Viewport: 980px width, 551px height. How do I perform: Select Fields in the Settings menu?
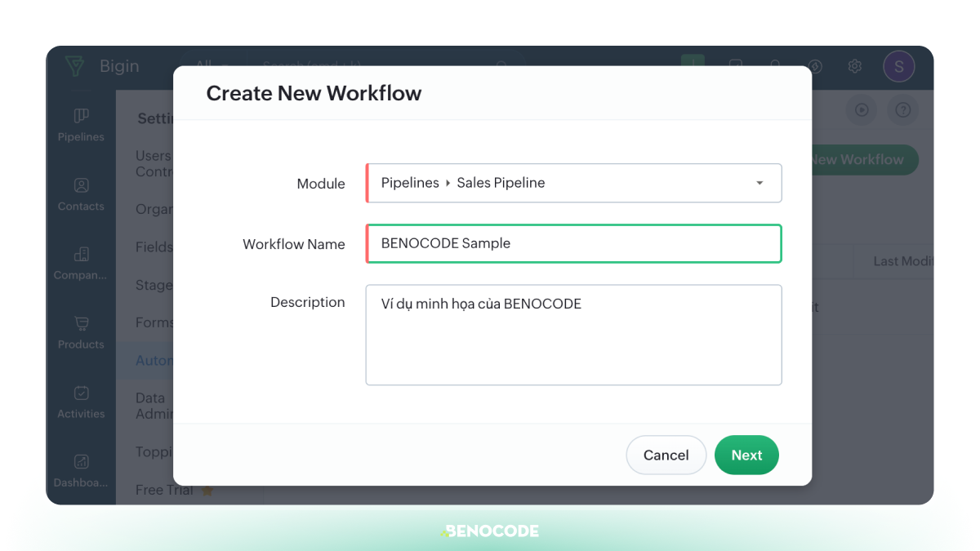click(154, 247)
